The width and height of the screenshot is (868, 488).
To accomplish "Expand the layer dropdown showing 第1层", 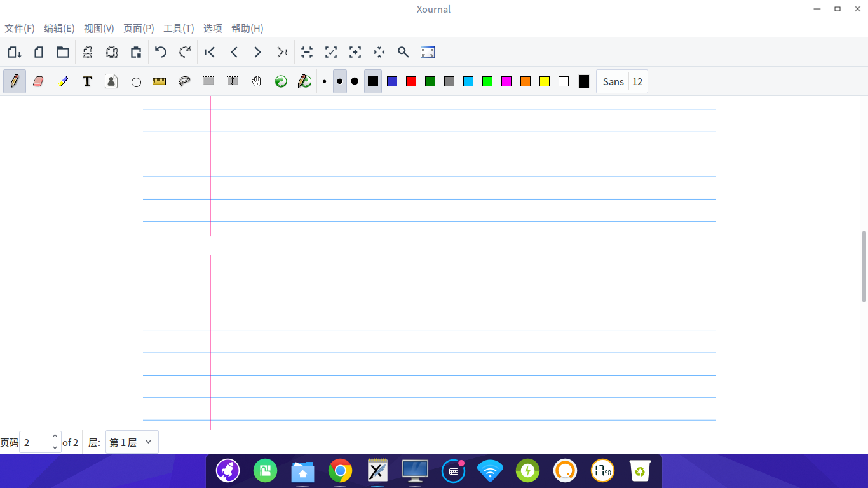I will coord(132,442).
